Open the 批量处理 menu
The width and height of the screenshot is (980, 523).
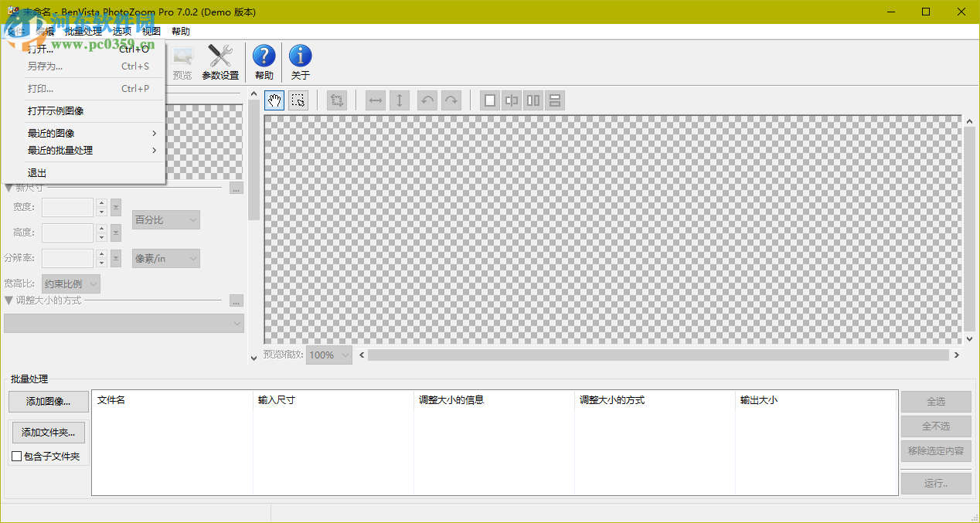pyautogui.click(x=85, y=31)
